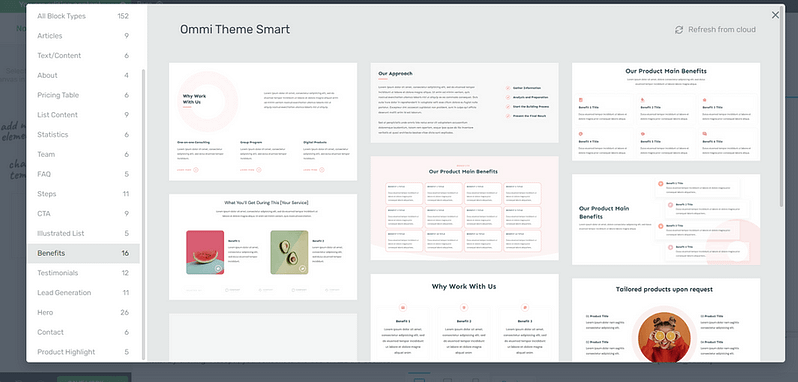Click Refresh from cloud text
798x382 pixels.
[x=722, y=30]
